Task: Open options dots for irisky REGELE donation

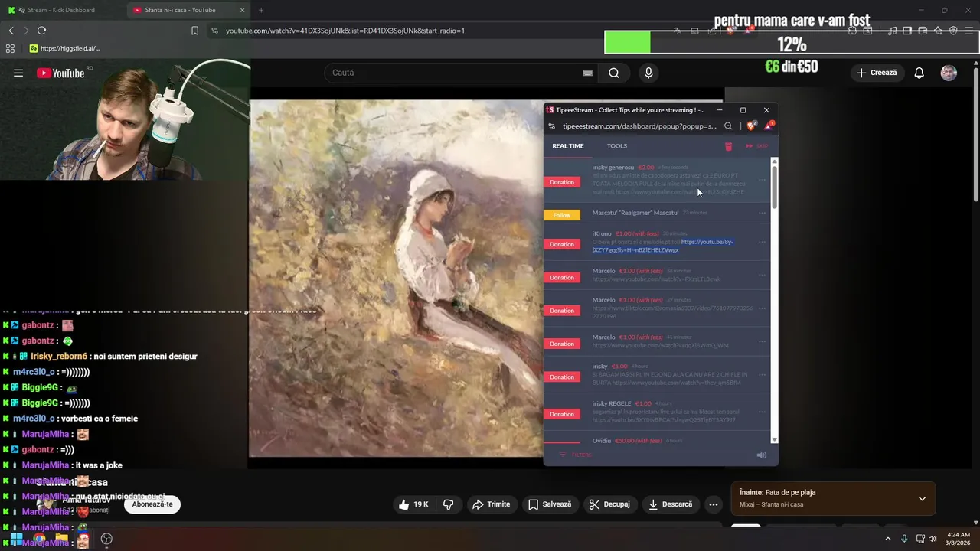Action: (762, 412)
